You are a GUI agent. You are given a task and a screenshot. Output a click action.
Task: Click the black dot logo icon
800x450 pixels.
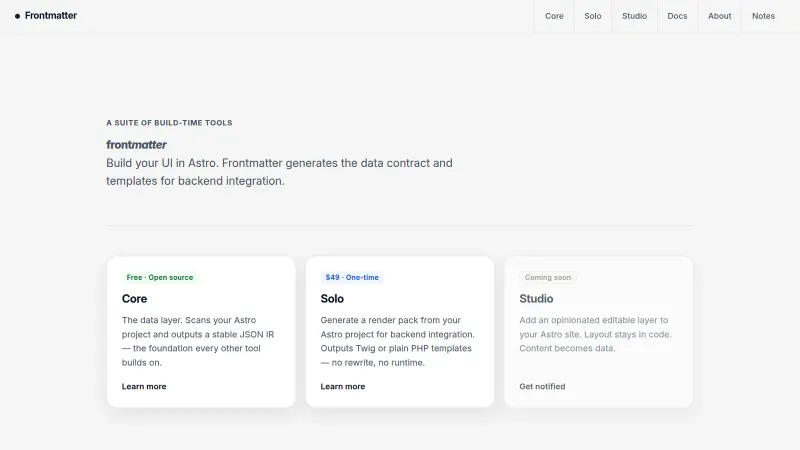17,16
